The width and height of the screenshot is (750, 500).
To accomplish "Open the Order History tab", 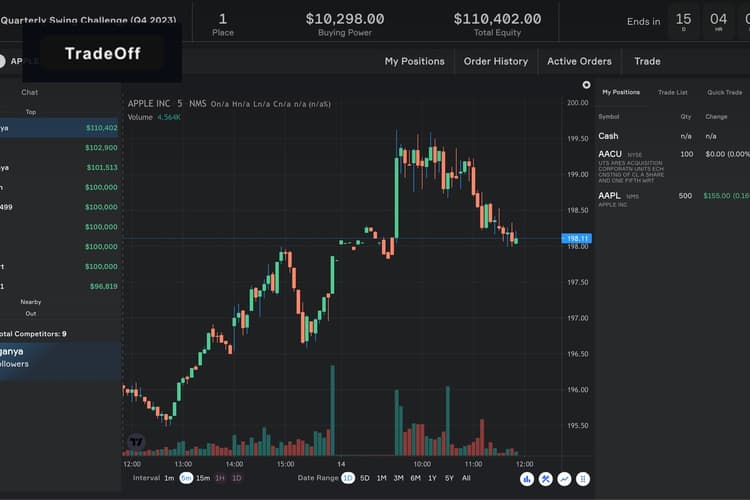I will [496, 61].
